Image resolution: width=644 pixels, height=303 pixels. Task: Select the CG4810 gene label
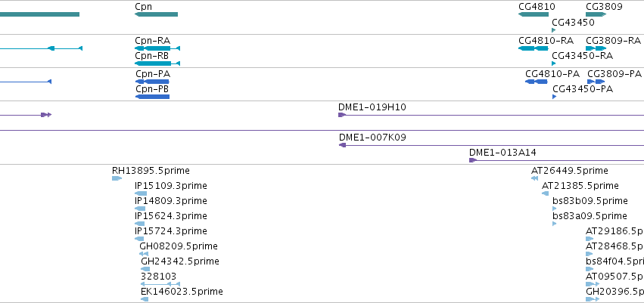537,6
